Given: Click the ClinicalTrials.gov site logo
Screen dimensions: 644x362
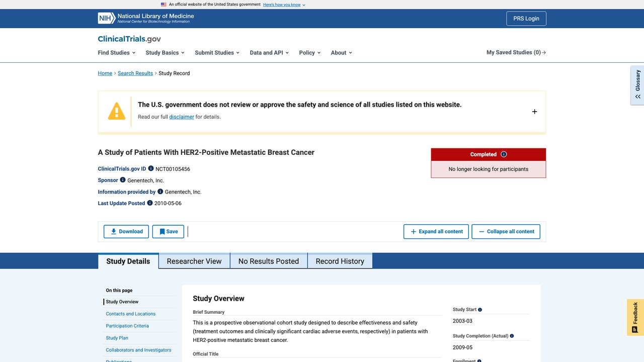Looking at the screenshot, I should (x=129, y=39).
